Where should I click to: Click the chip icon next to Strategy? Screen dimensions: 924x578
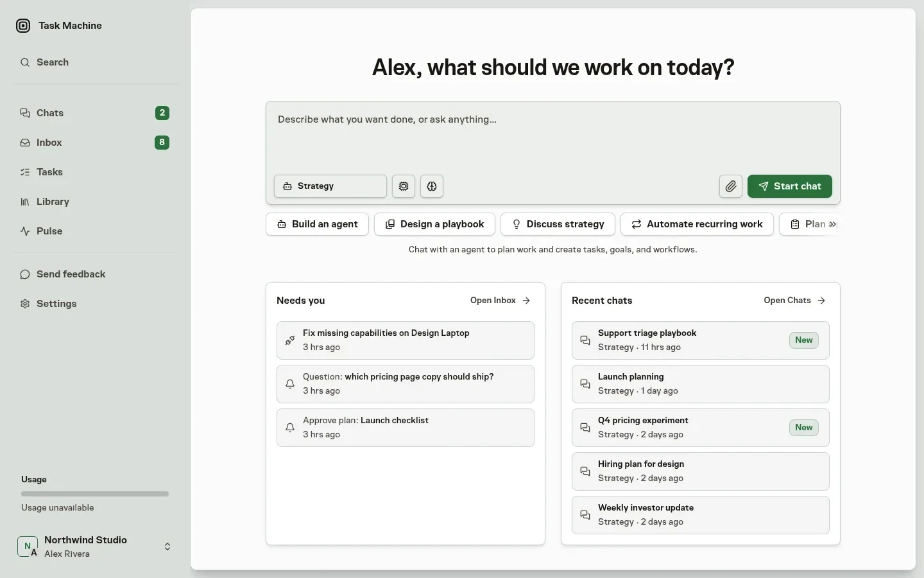(x=404, y=186)
